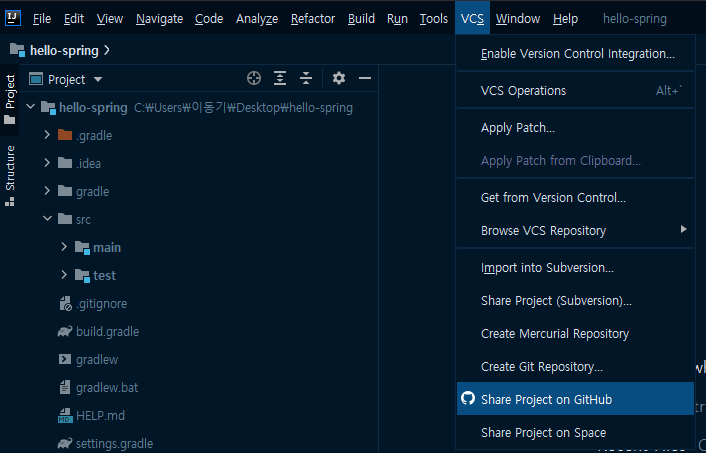The width and height of the screenshot is (706, 453).
Task: Click the Expand All icon in Project panel
Action: pos(280,78)
